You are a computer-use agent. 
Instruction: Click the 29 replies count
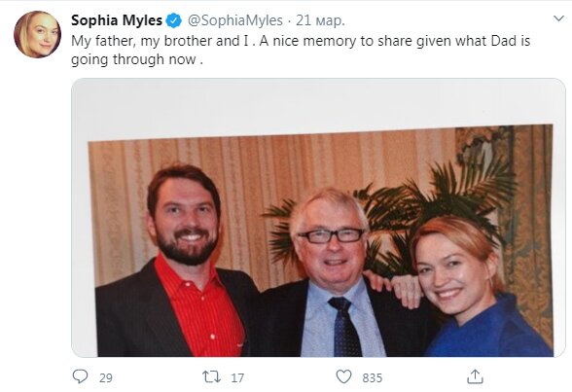click(106, 377)
